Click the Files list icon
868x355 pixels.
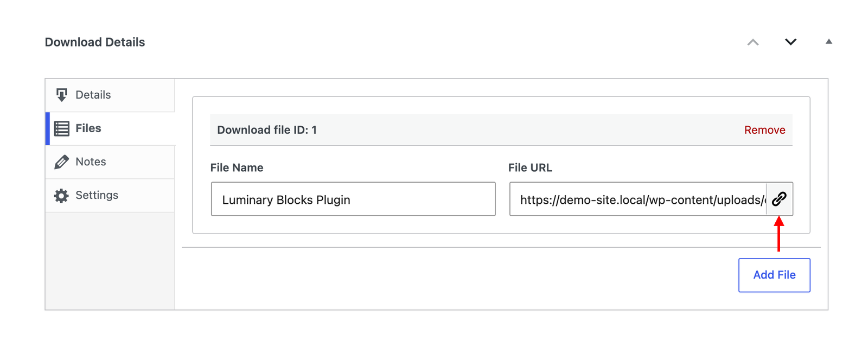(62, 128)
